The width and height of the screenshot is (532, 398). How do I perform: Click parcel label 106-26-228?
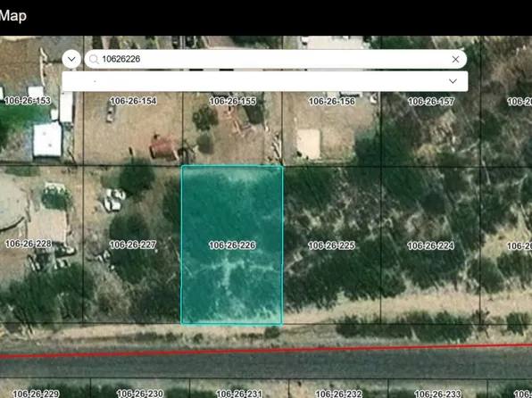click(x=29, y=244)
